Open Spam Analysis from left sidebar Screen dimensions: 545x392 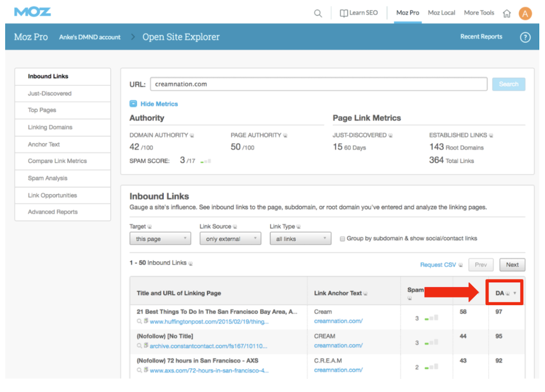pos(48,178)
